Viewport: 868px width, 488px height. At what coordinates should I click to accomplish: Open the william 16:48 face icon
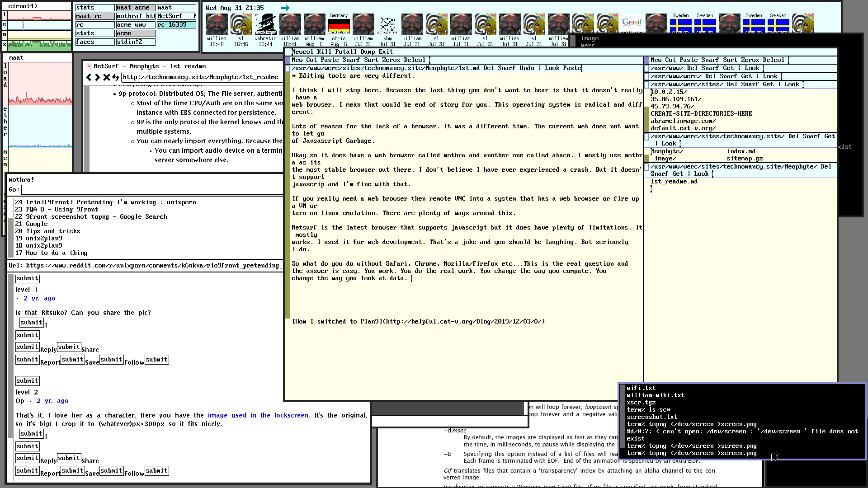[x=217, y=24]
